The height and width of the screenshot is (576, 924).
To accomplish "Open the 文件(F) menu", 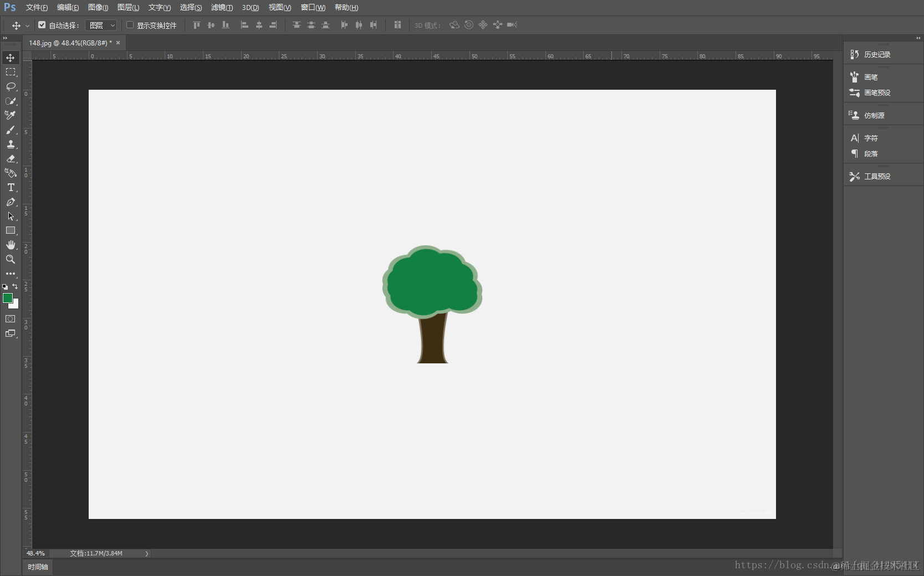I will (x=37, y=8).
